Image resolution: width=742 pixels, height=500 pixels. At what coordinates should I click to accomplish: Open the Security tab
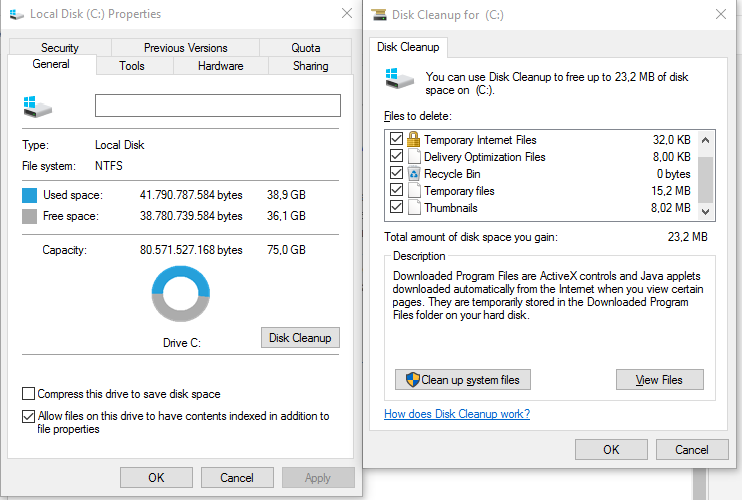click(x=60, y=48)
